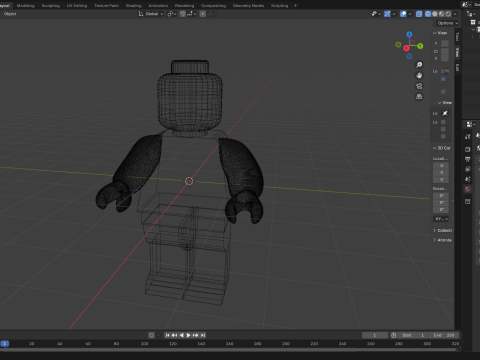Open Render properties tab icon
This screenshot has width=480, height=360.
point(468,149)
